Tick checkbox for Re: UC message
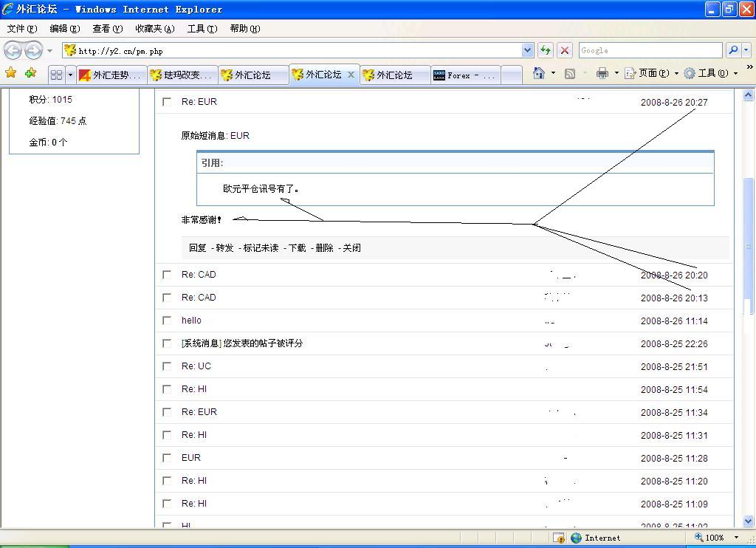This screenshot has height=548, width=756. pyautogui.click(x=167, y=366)
